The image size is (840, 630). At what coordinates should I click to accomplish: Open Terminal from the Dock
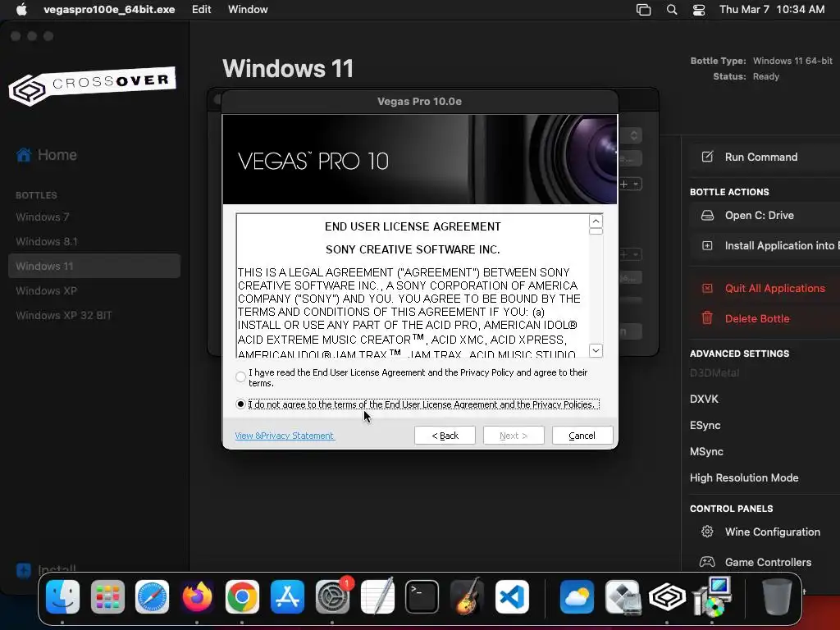pos(422,597)
